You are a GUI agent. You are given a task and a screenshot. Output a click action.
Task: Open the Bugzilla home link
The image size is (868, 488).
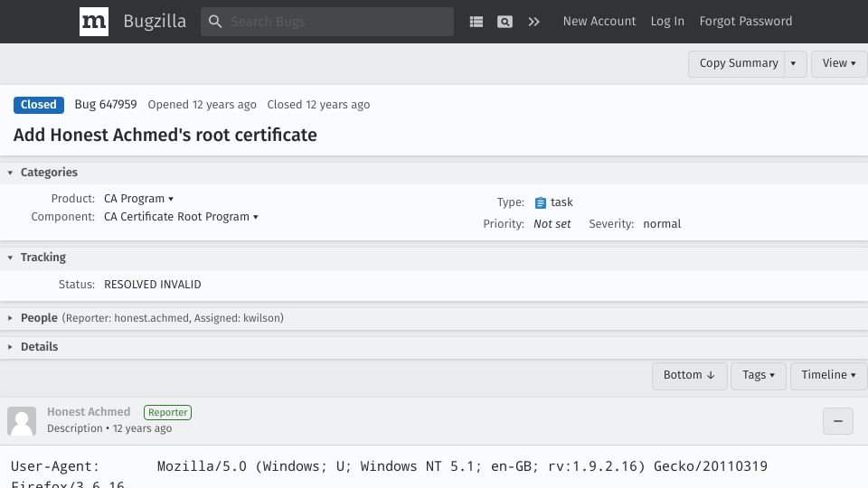(155, 22)
